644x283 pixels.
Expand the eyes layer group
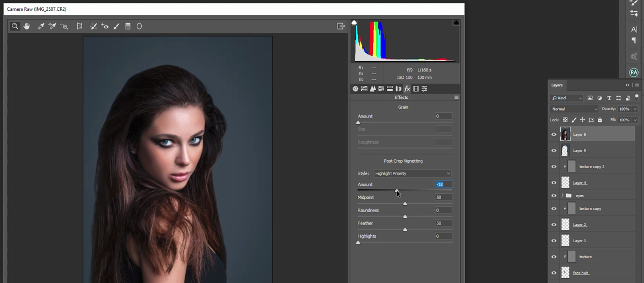point(562,195)
